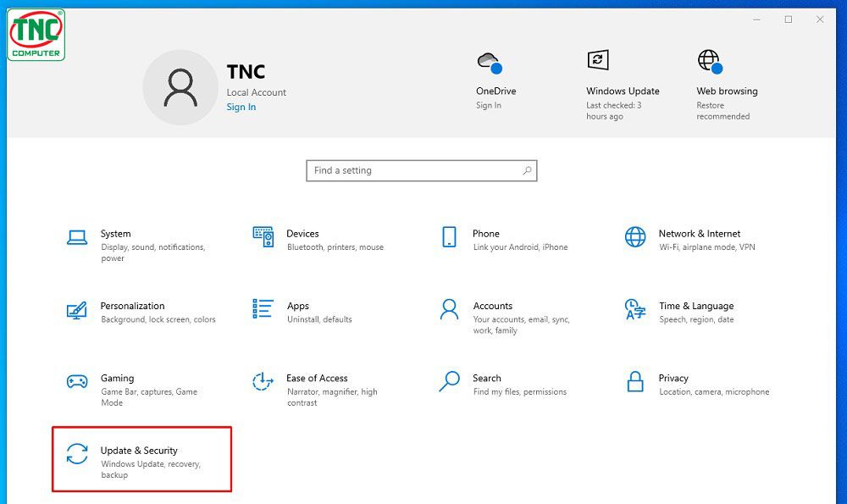The width and height of the screenshot is (847, 504).
Task: Maximize the Settings window
Action: [789, 19]
